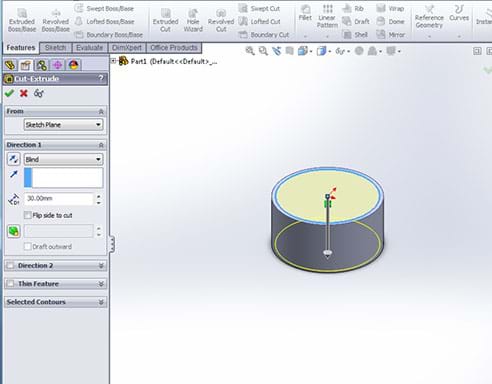This screenshot has height=384, width=492.
Task: Select the Wrap tool
Action: click(x=390, y=8)
